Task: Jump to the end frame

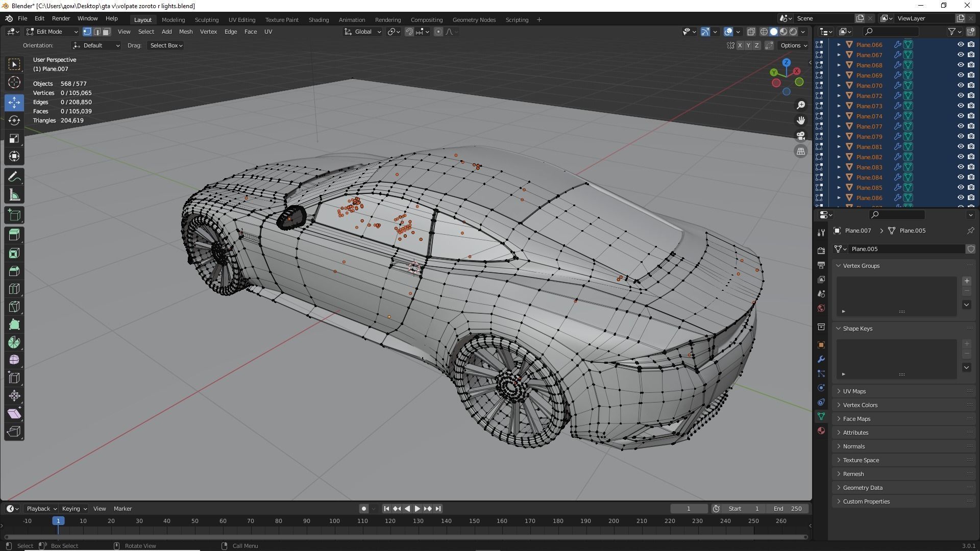Action: (x=438, y=509)
